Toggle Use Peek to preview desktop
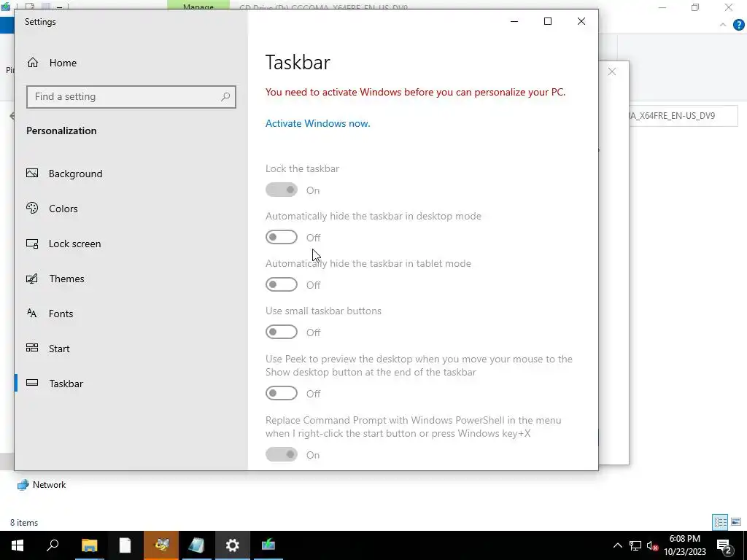The image size is (747, 560). (282, 393)
